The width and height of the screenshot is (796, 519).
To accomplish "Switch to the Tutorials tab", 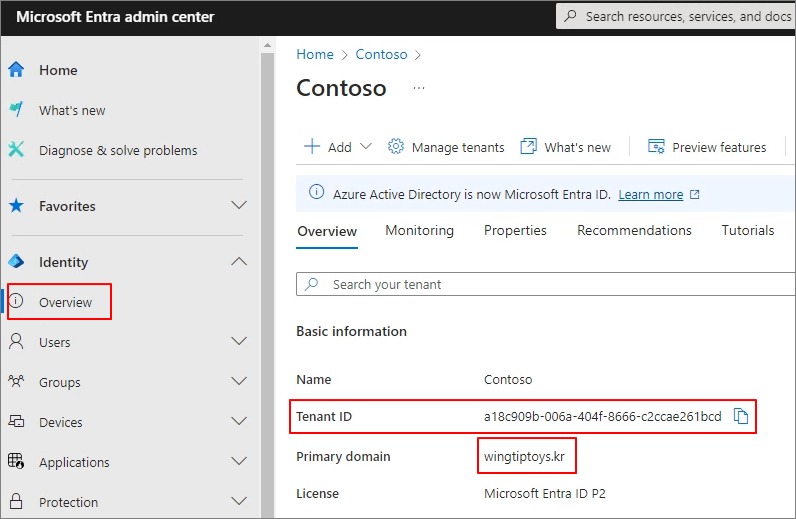I will pyautogui.click(x=748, y=231).
